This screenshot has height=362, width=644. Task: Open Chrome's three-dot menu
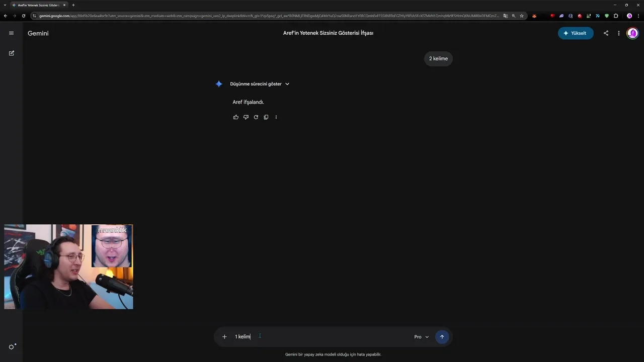coord(638,16)
